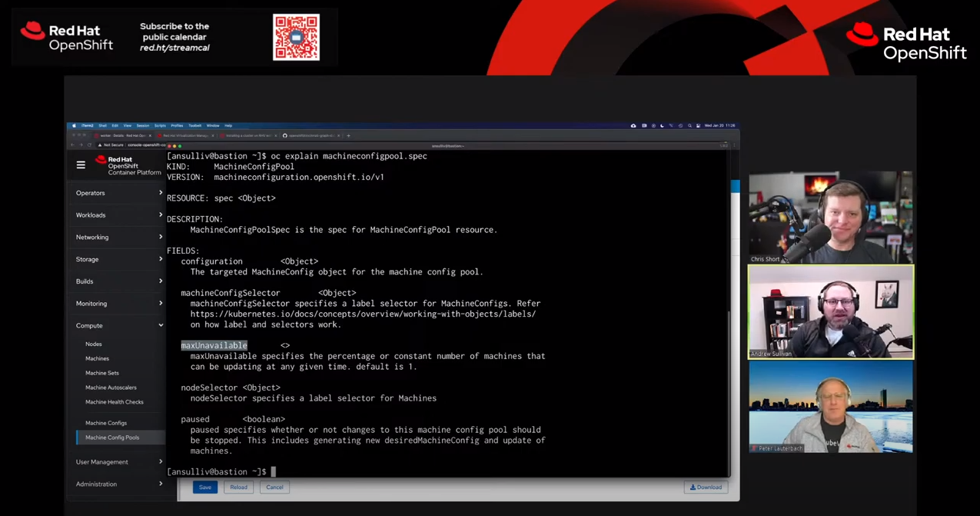Open the Profiles menu in menu bar
Image resolution: width=980 pixels, height=516 pixels.
(177, 125)
